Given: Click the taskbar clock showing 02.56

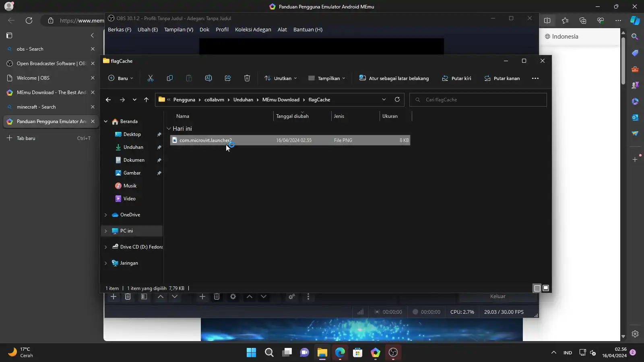Looking at the screenshot, I should (x=614, y=352).
